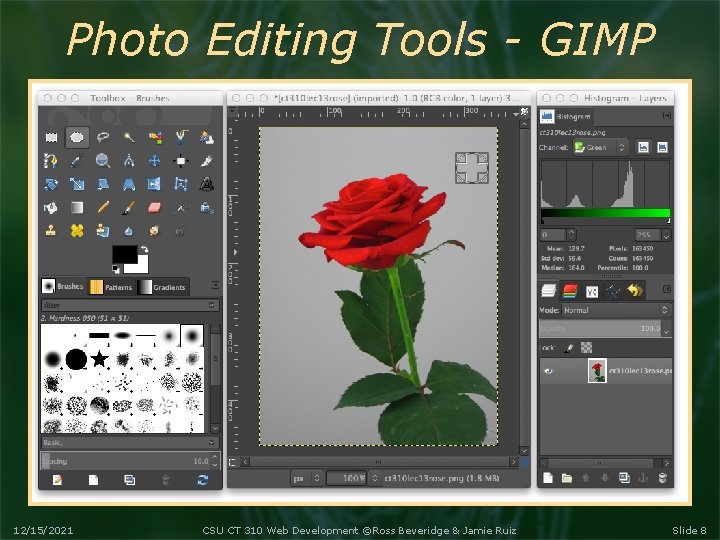Reset colors to default black and white
Viewport: 720px width, 540px height.
[116, 269]
